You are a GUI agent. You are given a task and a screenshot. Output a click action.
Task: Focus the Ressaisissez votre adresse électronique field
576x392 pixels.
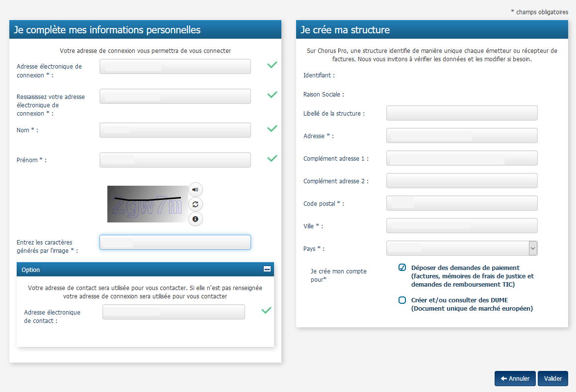[x=175, y=96]
